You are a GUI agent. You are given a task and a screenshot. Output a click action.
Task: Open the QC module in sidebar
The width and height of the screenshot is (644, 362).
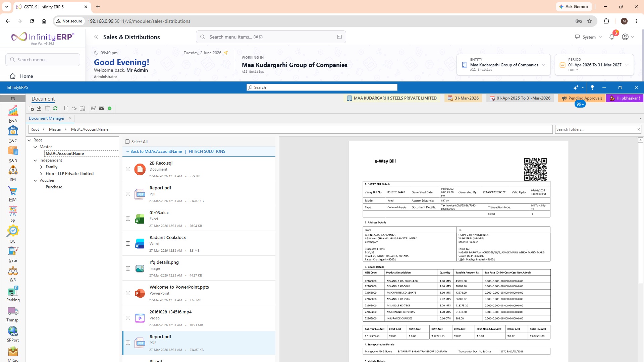point(13,234)
